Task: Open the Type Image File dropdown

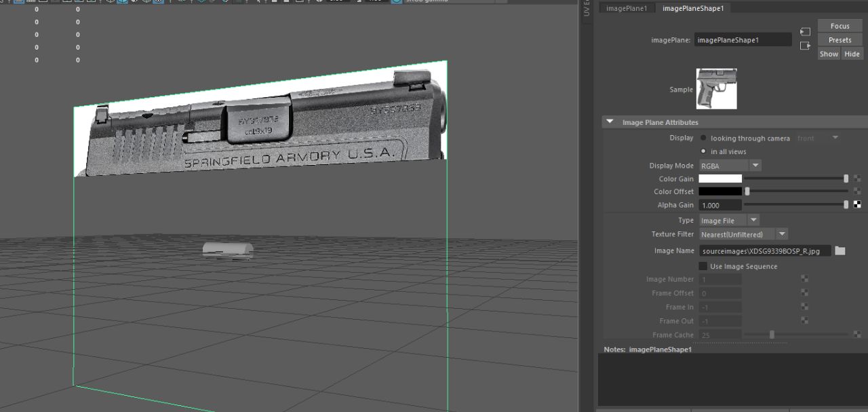Action: coord(729,221)
